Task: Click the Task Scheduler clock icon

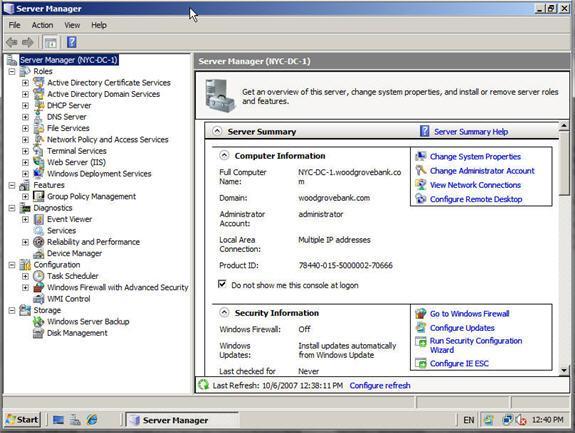Action: pos(39,276)
